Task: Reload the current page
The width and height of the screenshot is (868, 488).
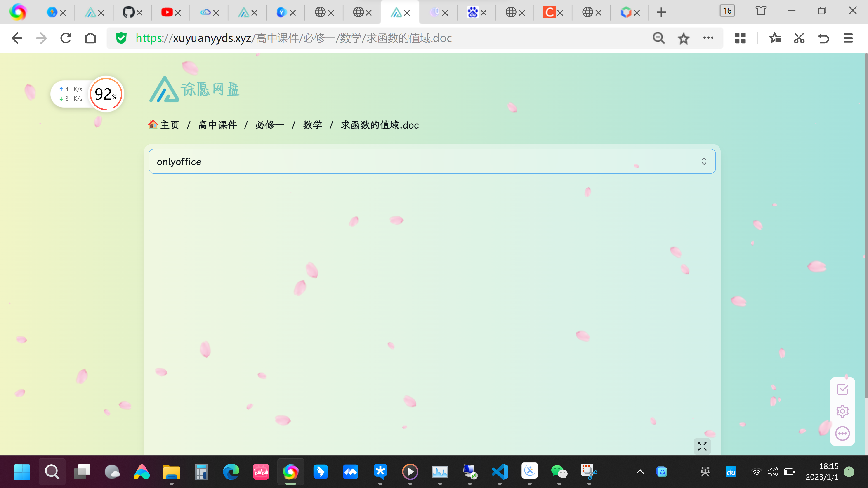Action: pyautogui.click(x=66, y=38)
